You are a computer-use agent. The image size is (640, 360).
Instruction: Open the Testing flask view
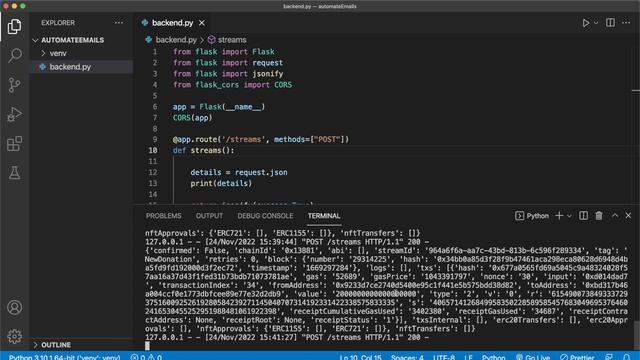[14, 173]
